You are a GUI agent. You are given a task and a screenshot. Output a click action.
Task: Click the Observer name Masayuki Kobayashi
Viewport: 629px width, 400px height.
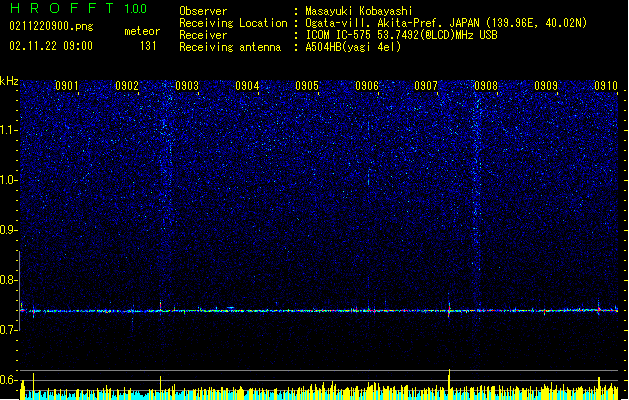pos(359,11)
